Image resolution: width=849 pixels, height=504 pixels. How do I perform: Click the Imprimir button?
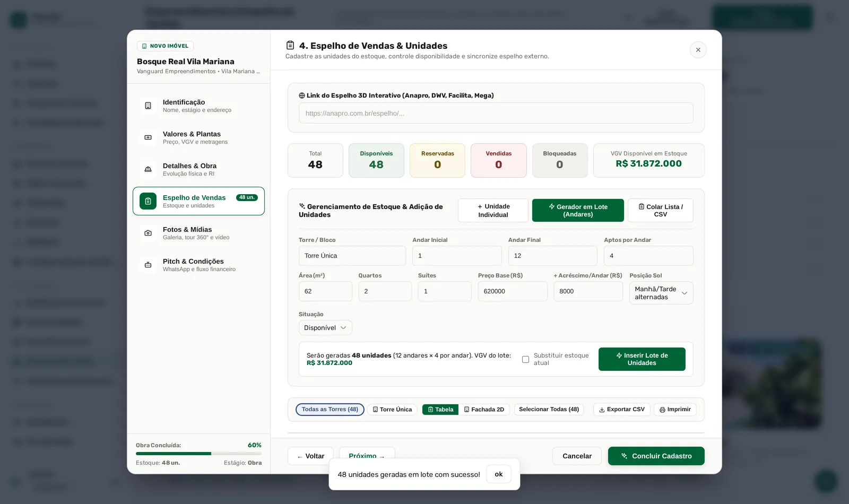pyautogui.click(x=675, y=410)
